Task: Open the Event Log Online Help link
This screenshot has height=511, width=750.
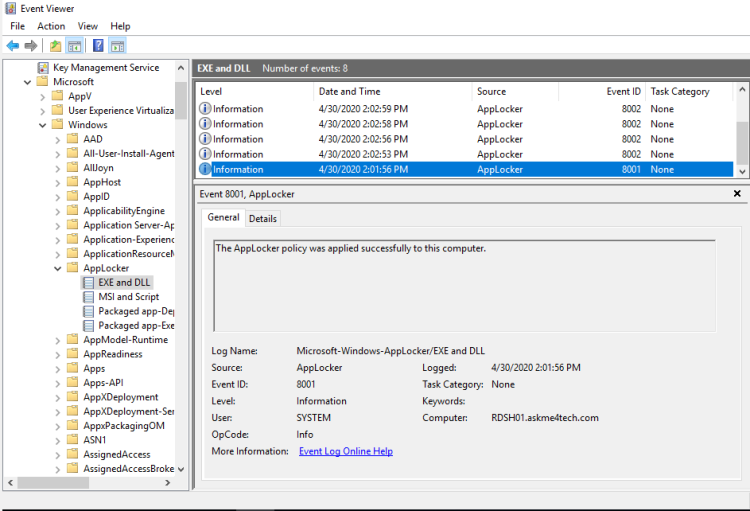Action: [x=345, y=451]
